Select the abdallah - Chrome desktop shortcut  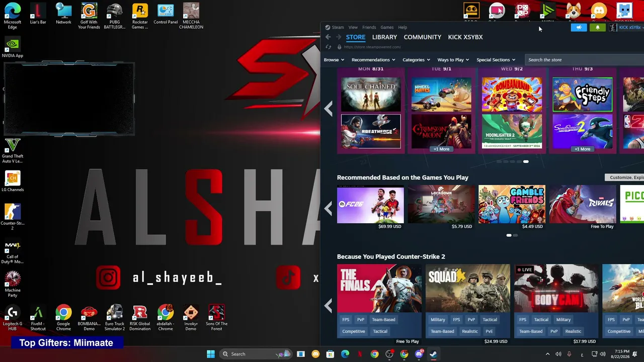(166, 318)
